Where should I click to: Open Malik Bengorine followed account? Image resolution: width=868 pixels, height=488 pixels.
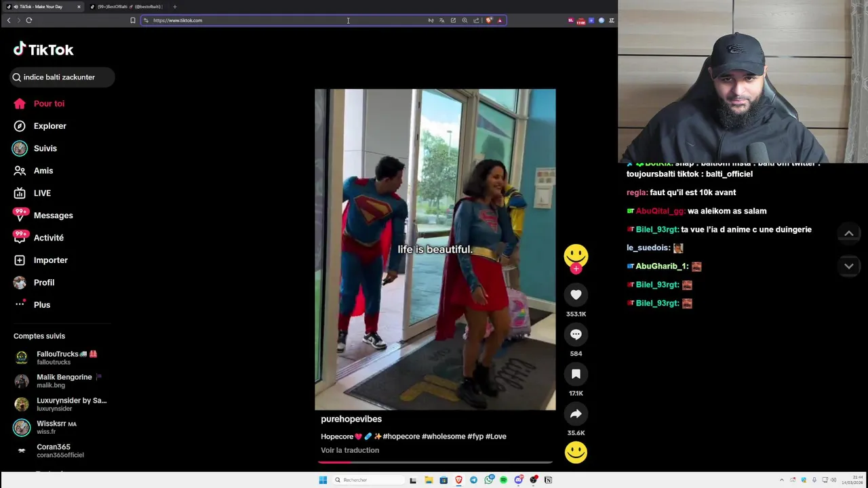pos(58,381)
